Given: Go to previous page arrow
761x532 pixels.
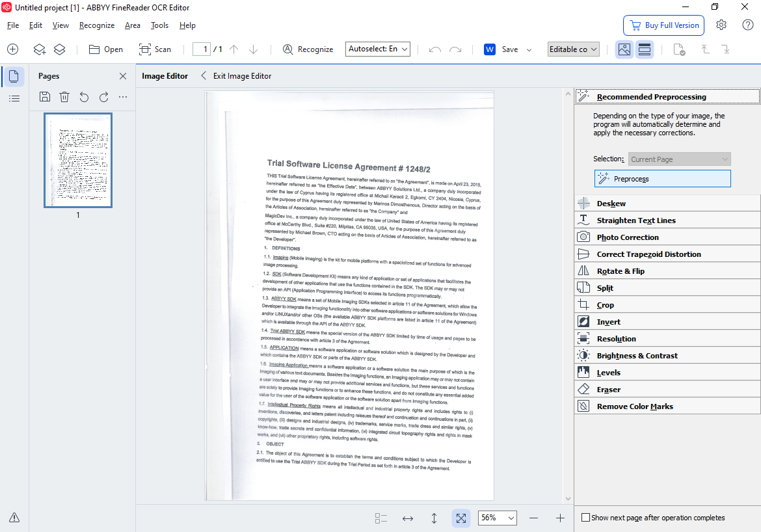Looking at the screenshot, I should pyautogui.click(x=234, y=49).
